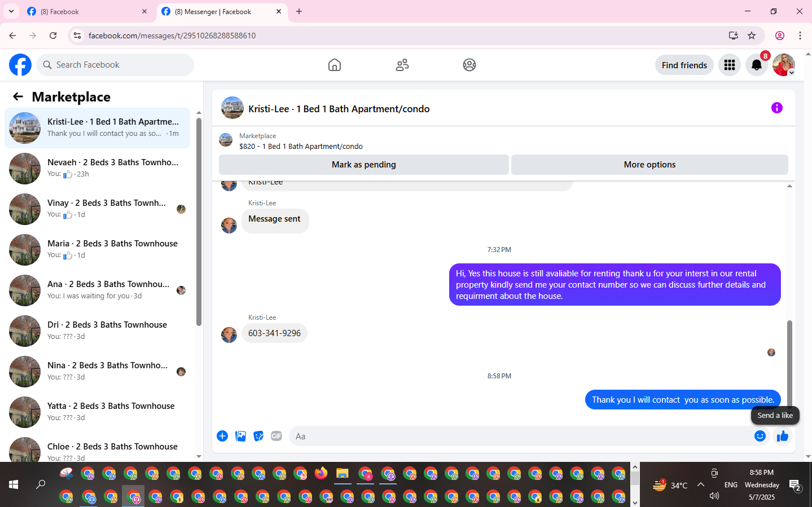Open the Kristi-Lee 1 Bed 1 Bath conversation
Viewport: 812px width, 507px height.
coord(97,127)
